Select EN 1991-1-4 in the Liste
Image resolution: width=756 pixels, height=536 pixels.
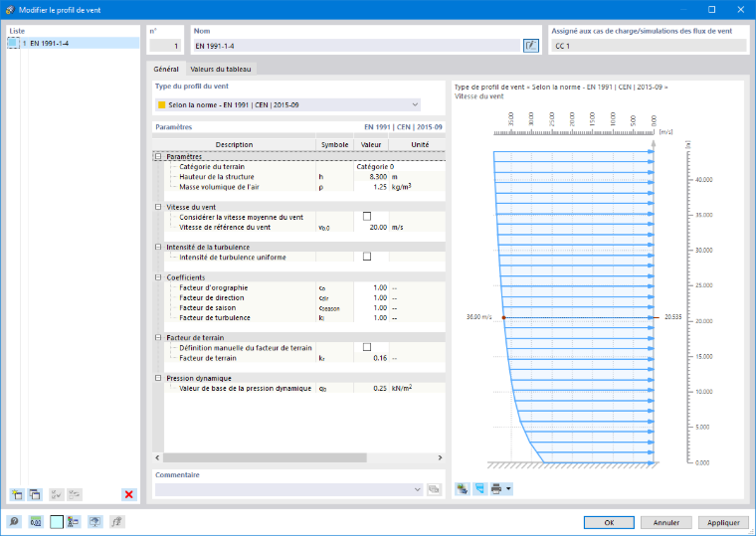(x=74, y=44)
